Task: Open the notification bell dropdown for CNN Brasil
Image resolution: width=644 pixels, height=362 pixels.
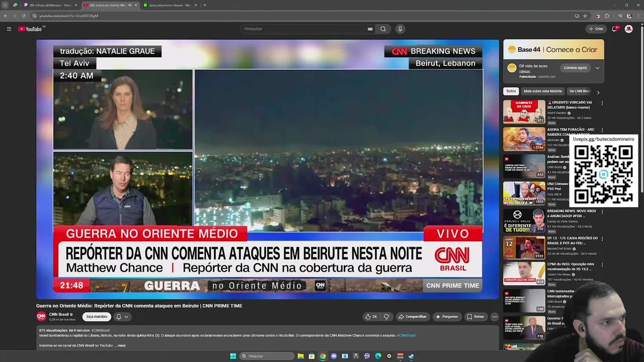Action: coord(122,317)
